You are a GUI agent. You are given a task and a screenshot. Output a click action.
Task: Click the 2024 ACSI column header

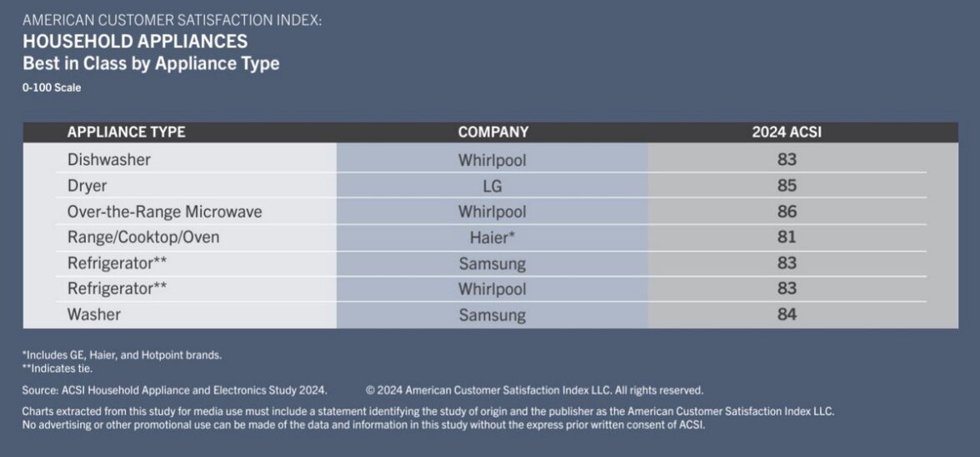point(787,132)
